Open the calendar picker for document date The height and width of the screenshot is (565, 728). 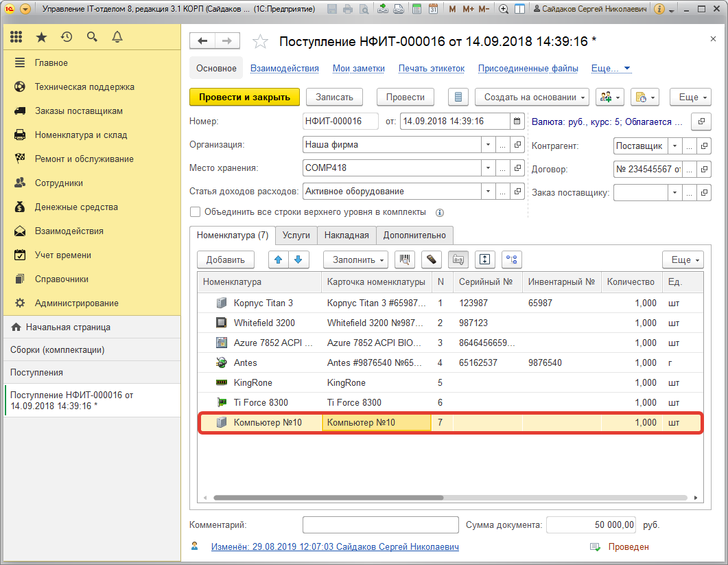pos(517,122)
